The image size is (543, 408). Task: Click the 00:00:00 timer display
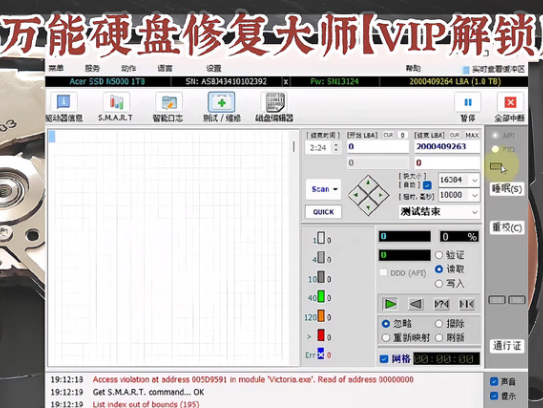tap(446, 359)
